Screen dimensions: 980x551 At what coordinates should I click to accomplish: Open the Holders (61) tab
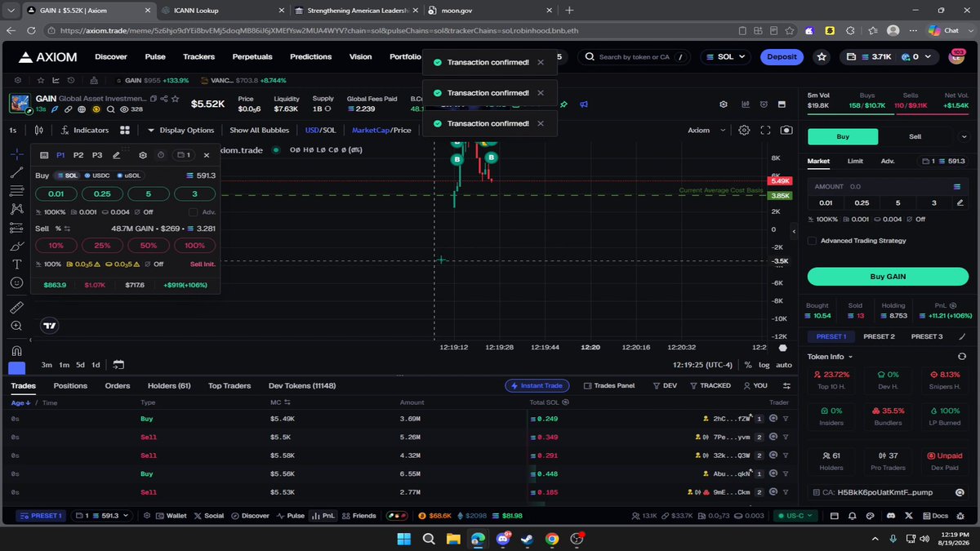[169, 385]
